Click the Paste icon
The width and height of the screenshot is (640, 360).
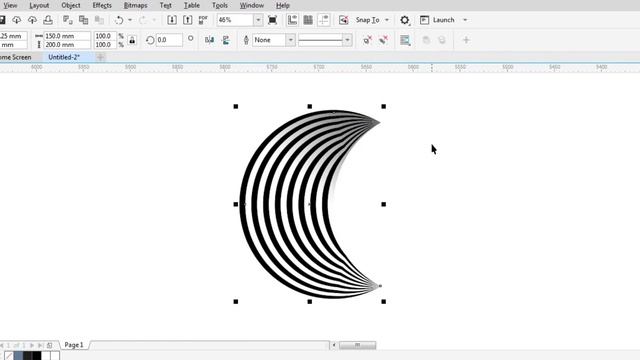[99, 20]
